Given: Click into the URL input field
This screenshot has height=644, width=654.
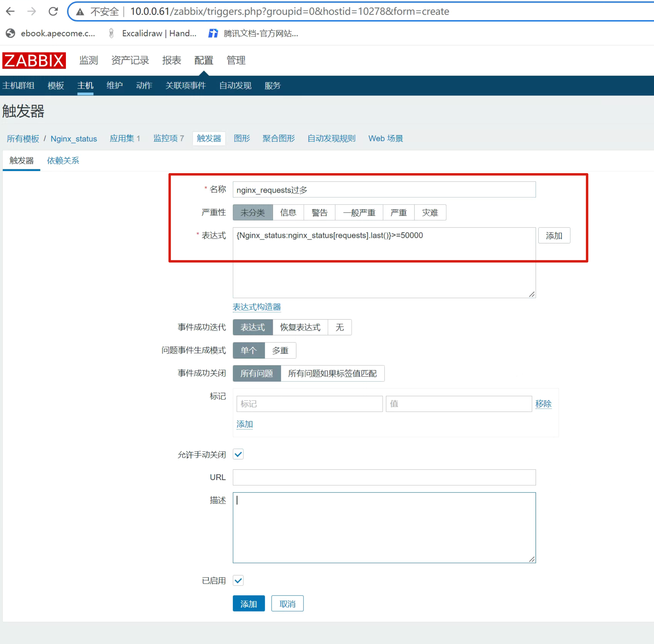Looking at the screenshot, I should (x=384, y=477).
